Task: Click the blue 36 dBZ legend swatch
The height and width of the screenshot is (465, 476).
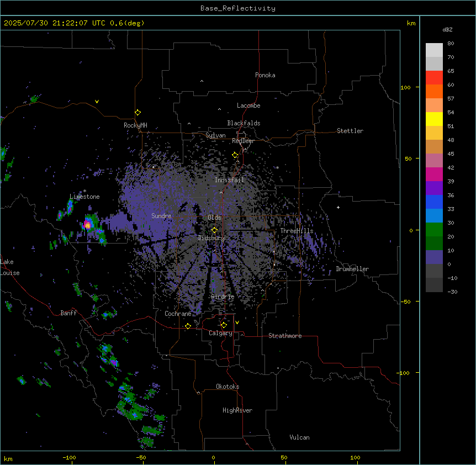Action: (x=434, y=202)
